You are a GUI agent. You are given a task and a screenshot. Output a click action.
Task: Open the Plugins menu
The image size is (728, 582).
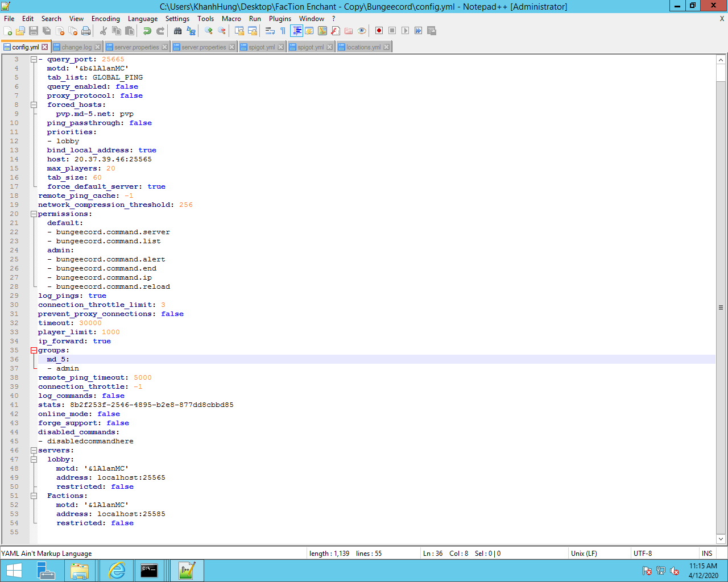click(280, 19)
